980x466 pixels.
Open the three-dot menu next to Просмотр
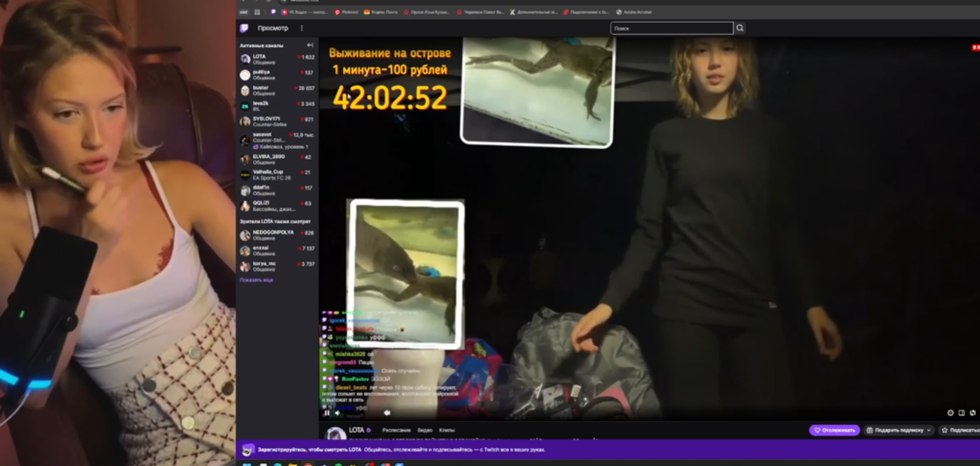coord(302,28)
